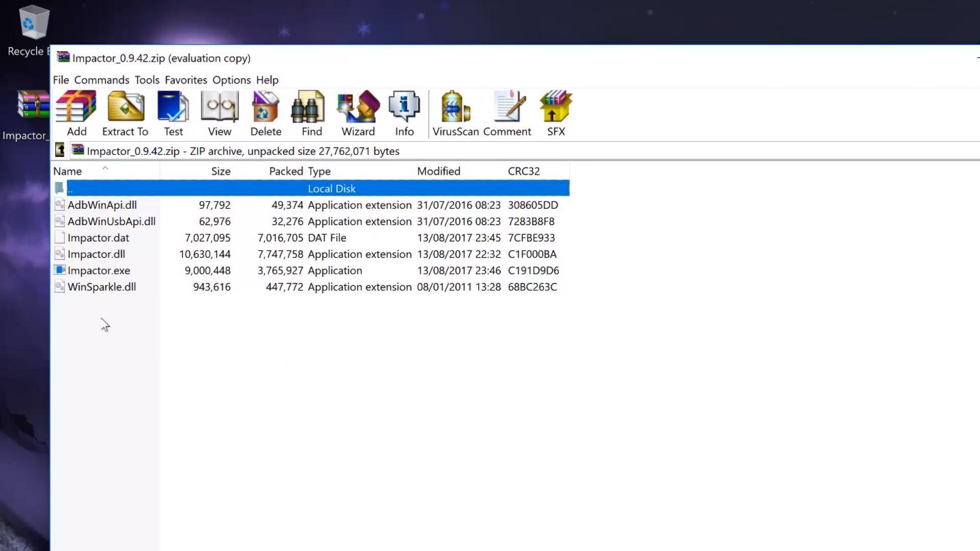
Task: Click packed value 7,016,705
Action: click(280, 238)
